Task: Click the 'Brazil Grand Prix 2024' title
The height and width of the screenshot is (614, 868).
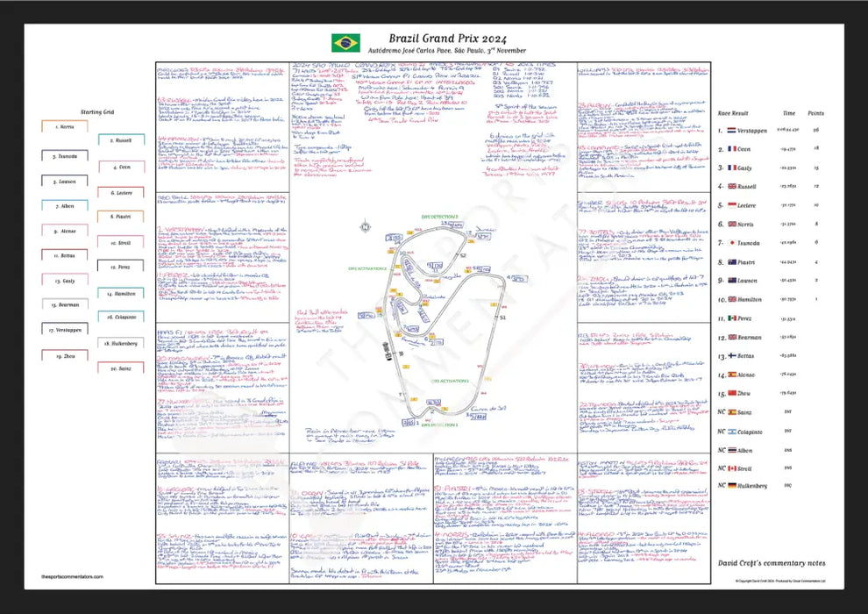Action: coord(432,39)
